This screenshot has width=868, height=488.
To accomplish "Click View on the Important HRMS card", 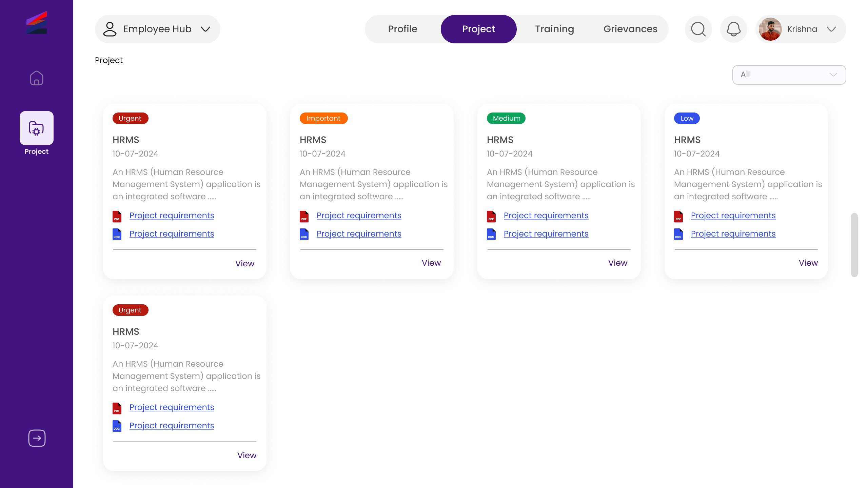I will [x=431, y=263].
